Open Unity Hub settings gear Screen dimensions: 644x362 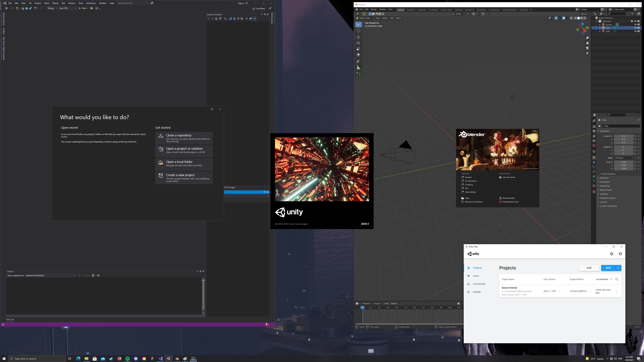click(611, 254)
